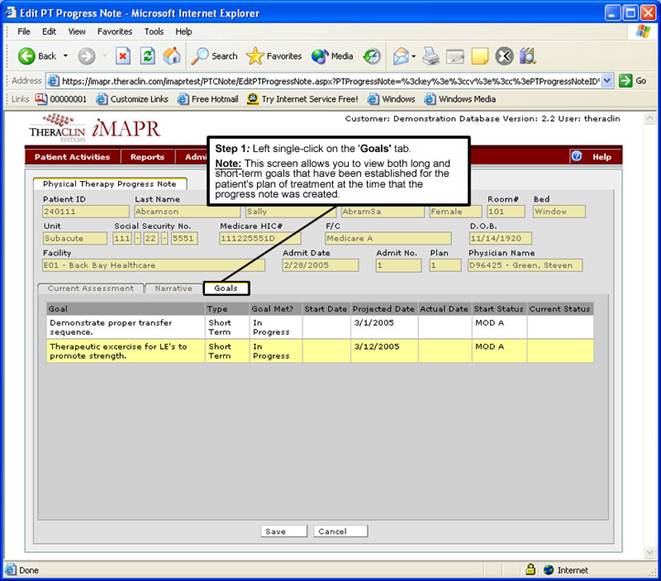
Task: Click the Stop loading icon
Action: click(x=123, y=56)
